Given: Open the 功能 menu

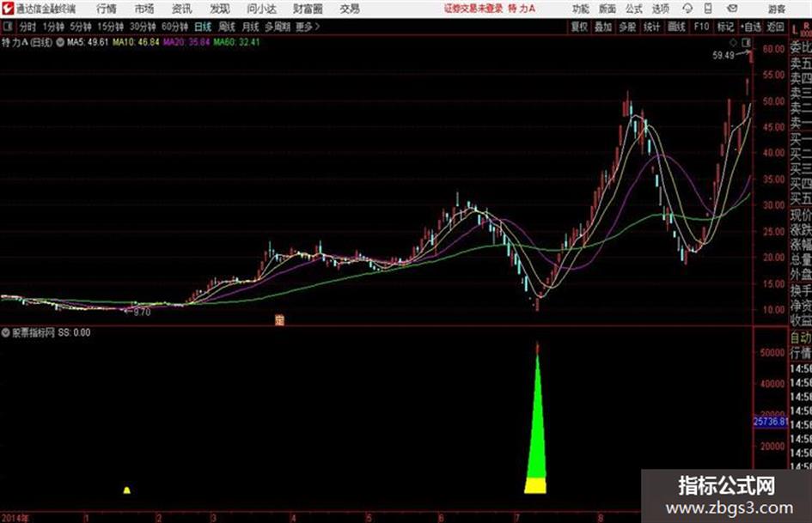Looking at the screenshot, I should 581,9.
